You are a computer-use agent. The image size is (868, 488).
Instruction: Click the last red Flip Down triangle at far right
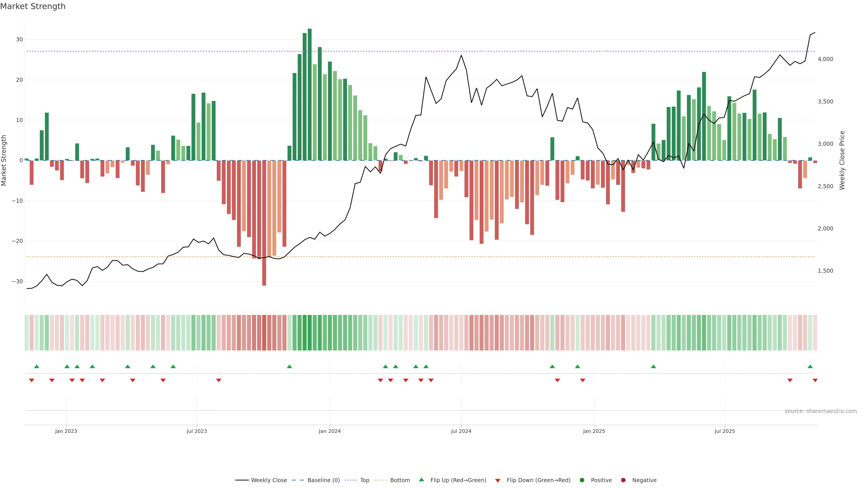click(815, 380)
